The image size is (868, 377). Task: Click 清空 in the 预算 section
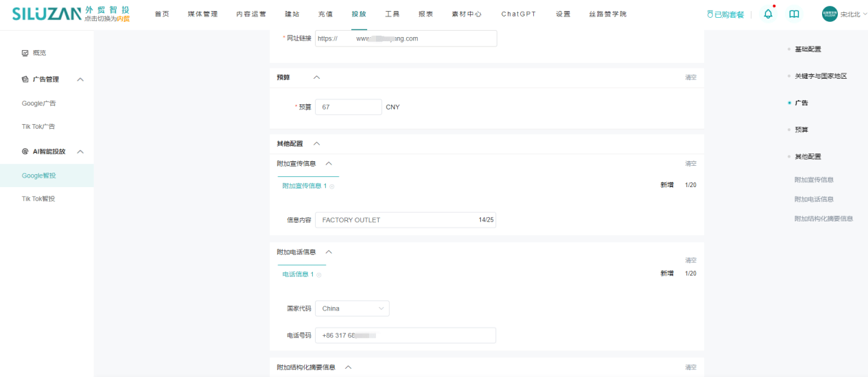pos(690,77)
